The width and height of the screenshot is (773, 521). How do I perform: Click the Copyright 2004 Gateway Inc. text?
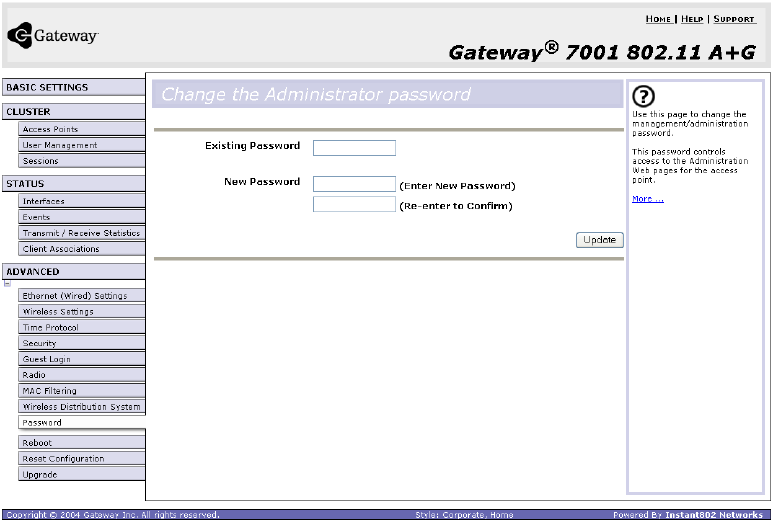112,515
